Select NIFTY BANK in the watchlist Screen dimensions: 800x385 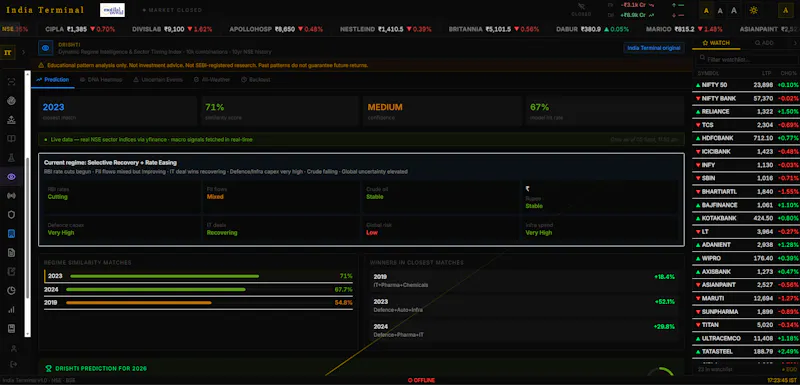[746, 98]
